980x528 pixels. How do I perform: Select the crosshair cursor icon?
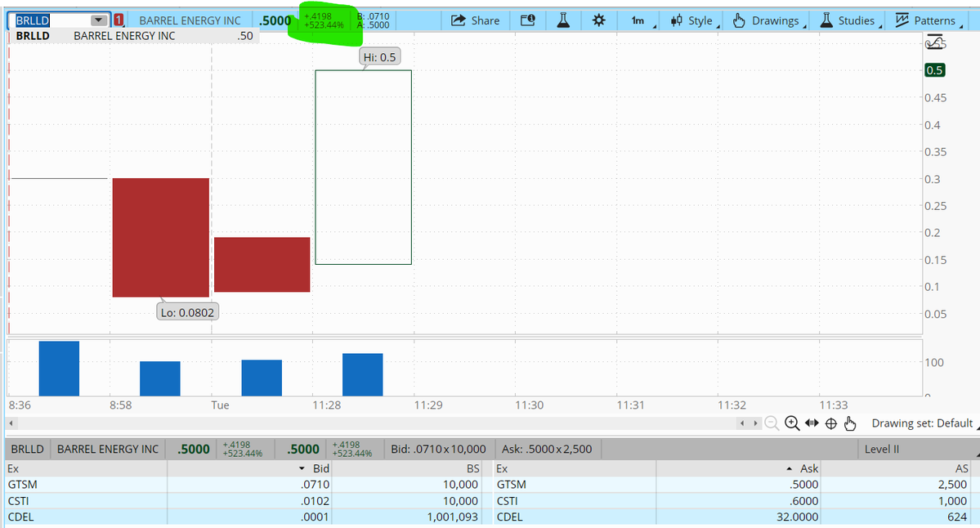[x=830, y=423]
